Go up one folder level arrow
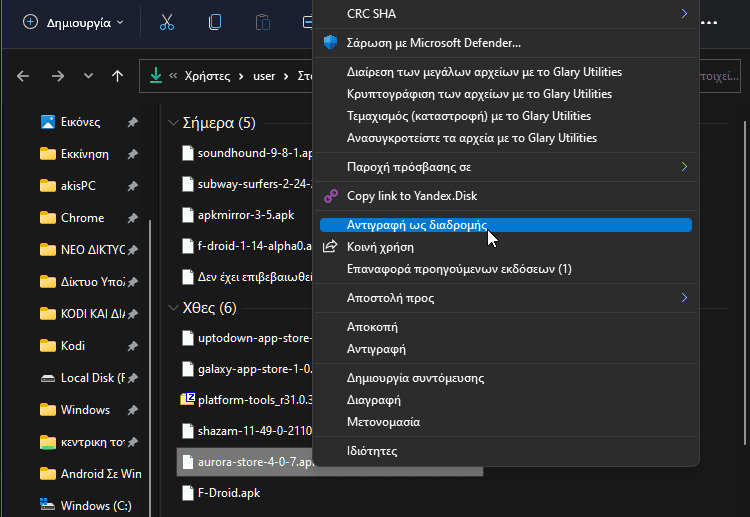750x517 pixels. click(117, 76)
